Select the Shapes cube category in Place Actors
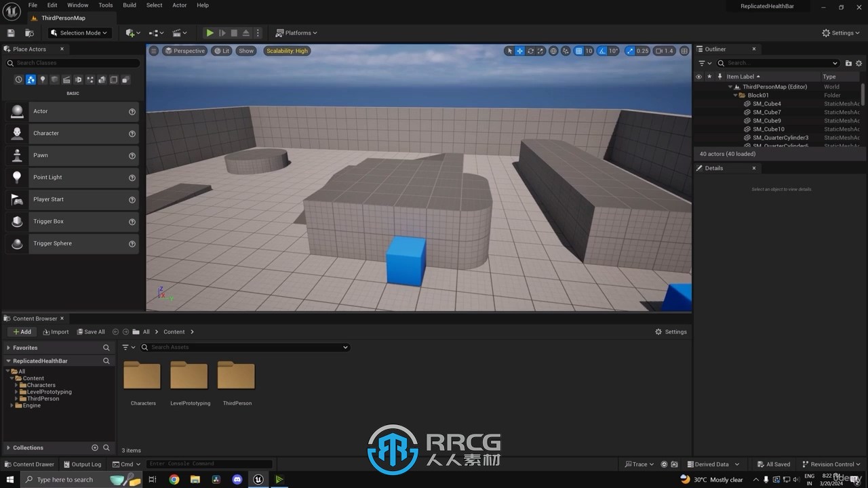The width and height of the screenshot is (868, 488). pyautogui.click(x=55, y=80)
